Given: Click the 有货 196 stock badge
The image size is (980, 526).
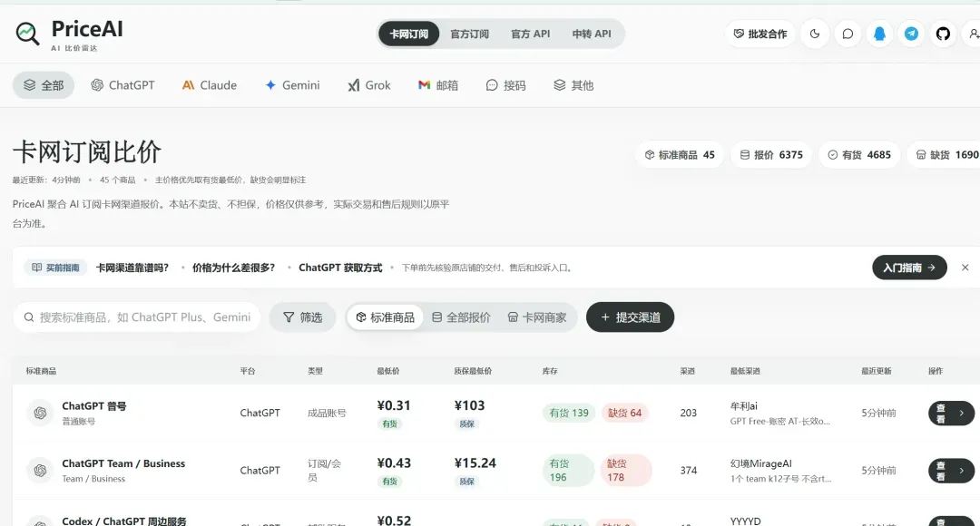Looking at the screenshot, I should tap(567, 471).
